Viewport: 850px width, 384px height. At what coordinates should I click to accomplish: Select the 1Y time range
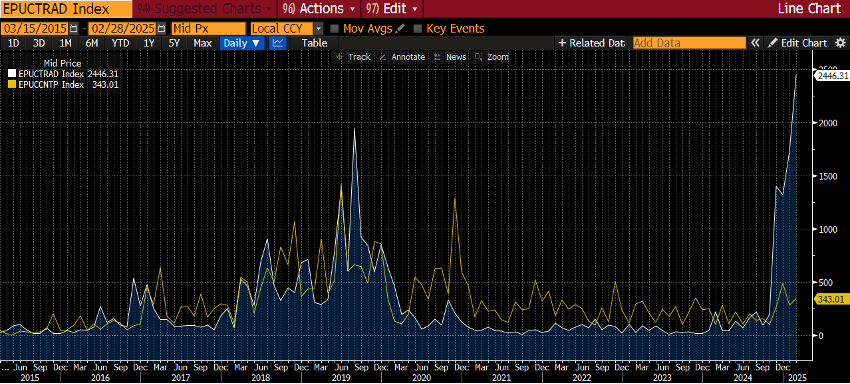tap(149, 43)
